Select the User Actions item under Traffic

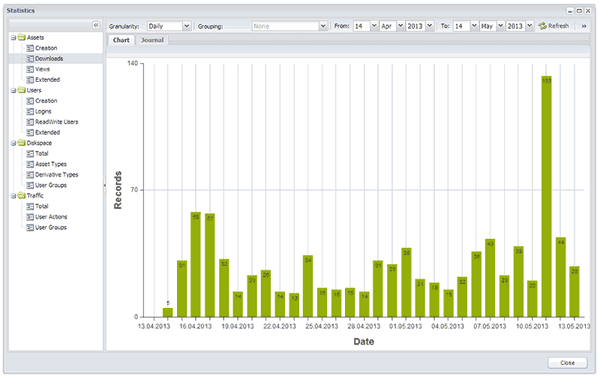click(51, 217)
